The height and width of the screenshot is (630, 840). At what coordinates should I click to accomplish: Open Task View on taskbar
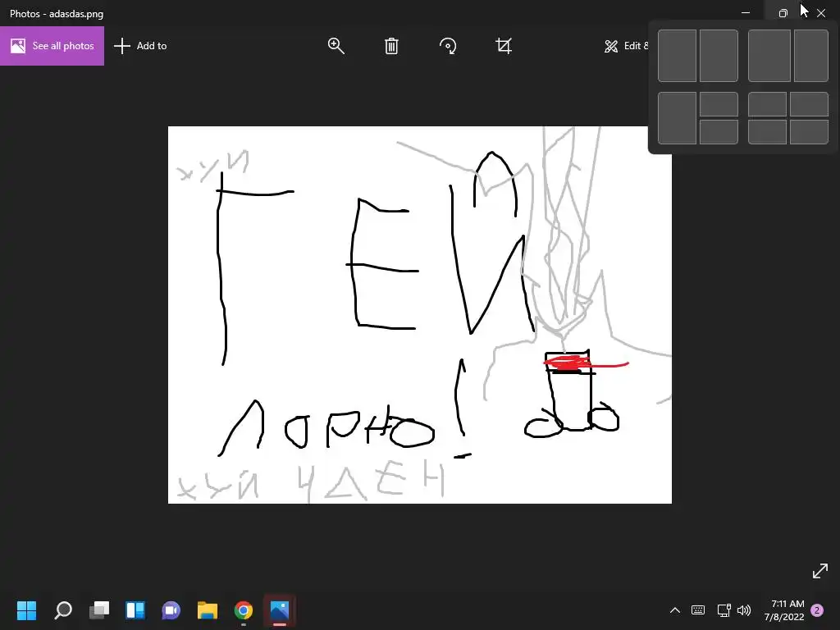99,610
